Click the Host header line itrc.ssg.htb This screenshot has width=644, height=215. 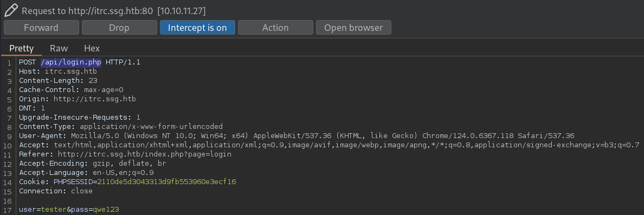point(58,71)
